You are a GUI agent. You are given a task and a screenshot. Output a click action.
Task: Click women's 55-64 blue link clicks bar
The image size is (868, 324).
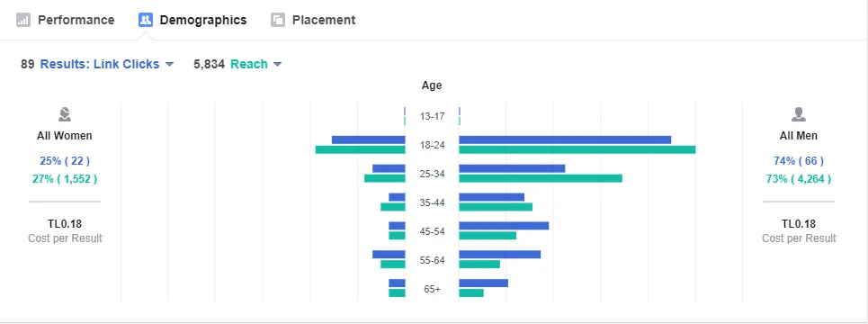pos(389,254)
